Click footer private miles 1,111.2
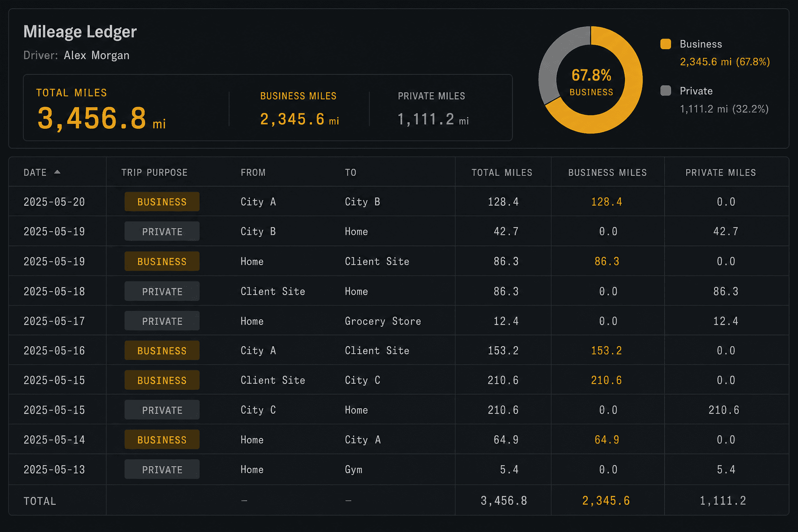Screen dimensions: 798x532 tap(723, 501)
